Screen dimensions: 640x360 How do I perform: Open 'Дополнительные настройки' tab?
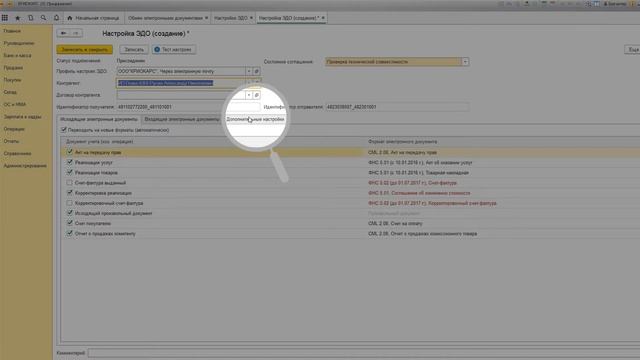click(255, 119)
